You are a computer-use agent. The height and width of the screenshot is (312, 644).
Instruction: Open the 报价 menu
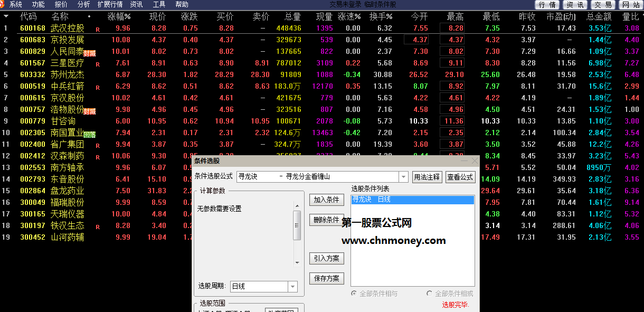(x=61, y=4)
